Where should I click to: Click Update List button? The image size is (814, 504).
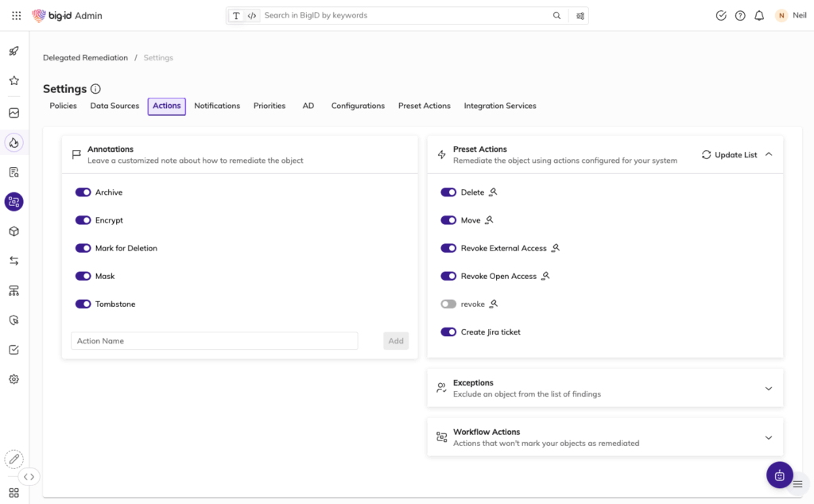tap(729, 155)
